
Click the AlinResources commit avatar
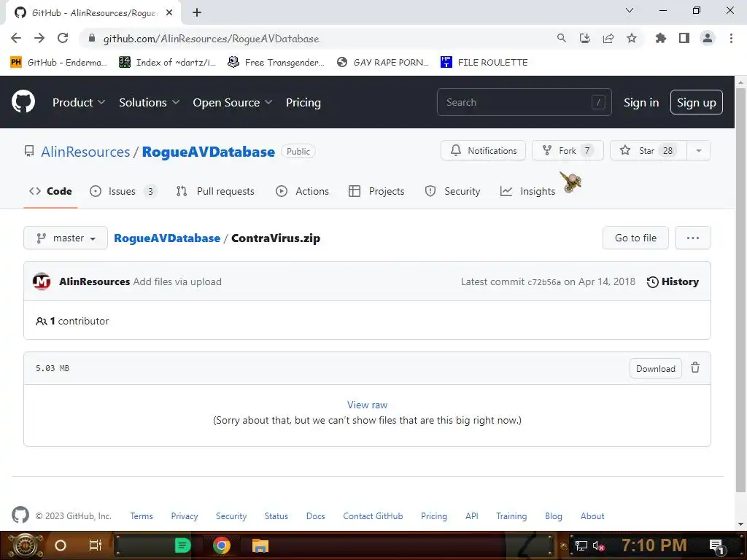(42, 281)
